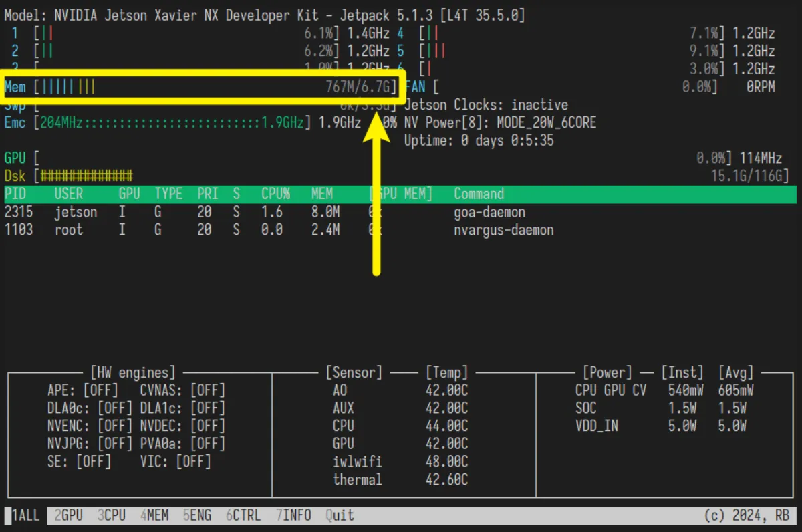This screenshot has height=532, width=802.
Task: Select the 1ALL overview tab
Action: tap(24, 515)
